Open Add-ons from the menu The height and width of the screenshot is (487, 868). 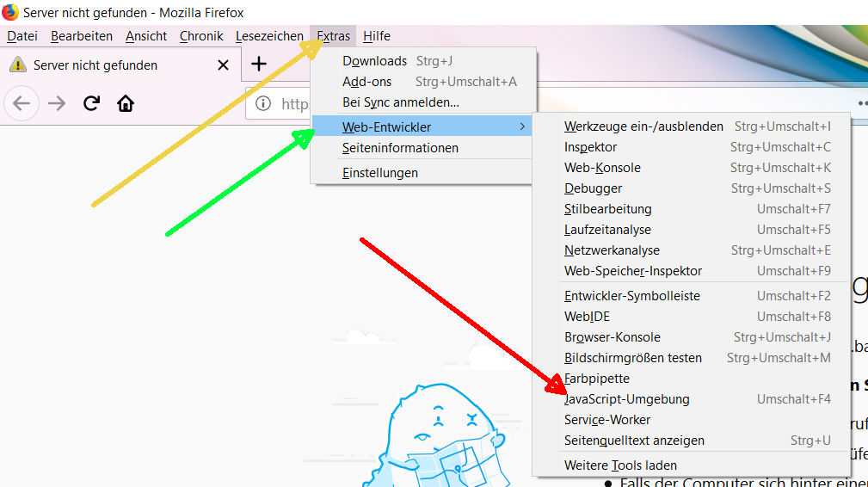[x=423, y=82]
